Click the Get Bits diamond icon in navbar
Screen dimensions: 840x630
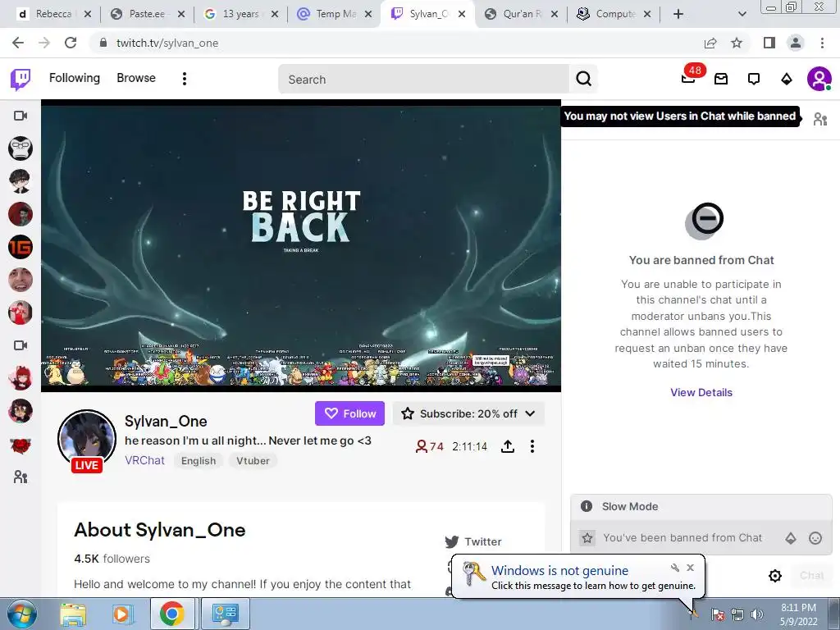787,80
